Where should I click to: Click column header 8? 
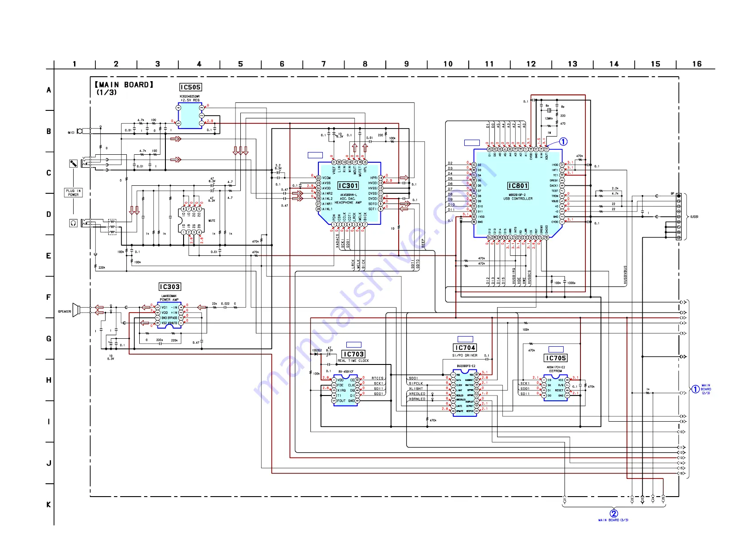point(365,64)
